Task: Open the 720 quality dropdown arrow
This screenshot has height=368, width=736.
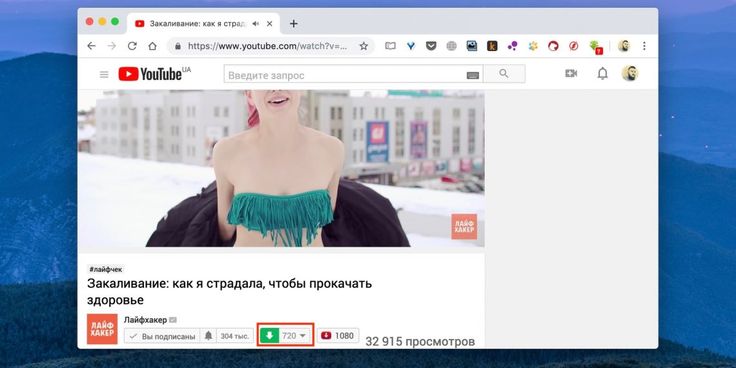Action: coord(302,336)
